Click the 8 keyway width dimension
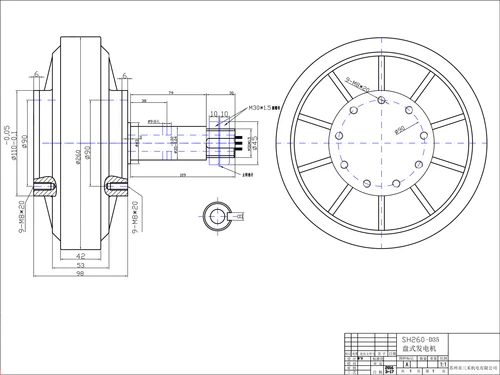The height and width of the screenshot is (375, 500). [x=240, y=216]
